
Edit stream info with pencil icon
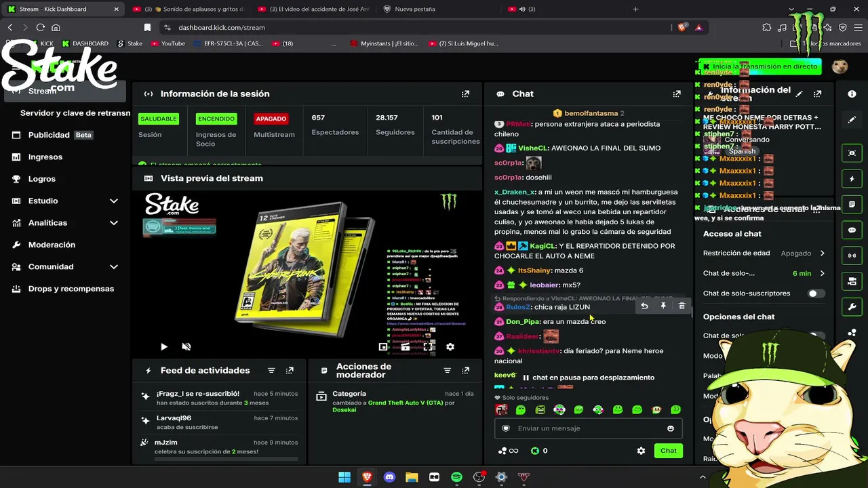pos(800,94)
